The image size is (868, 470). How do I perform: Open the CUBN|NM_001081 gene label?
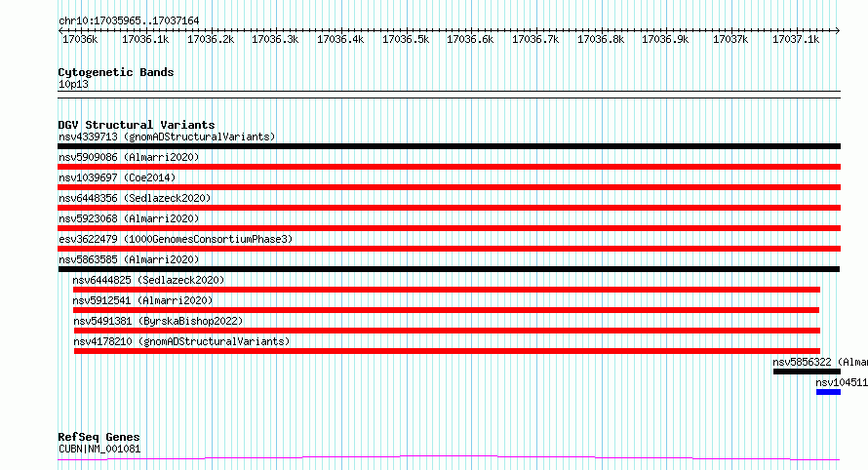(99, 449)
